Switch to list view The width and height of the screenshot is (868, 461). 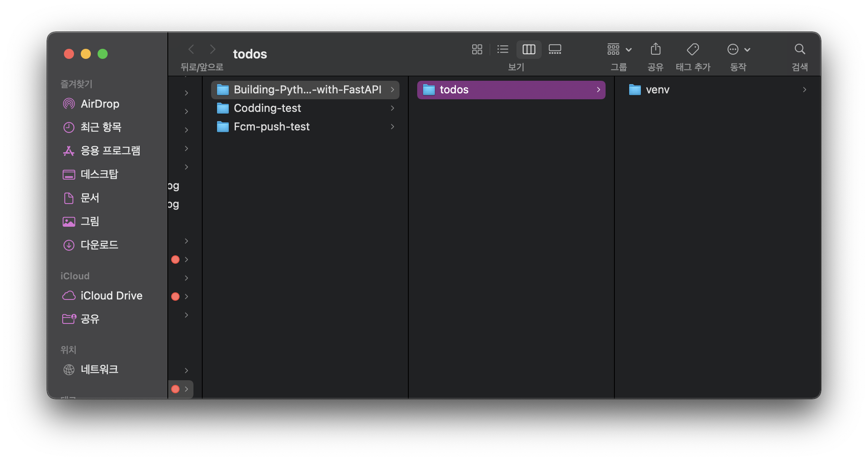(503, 50)
